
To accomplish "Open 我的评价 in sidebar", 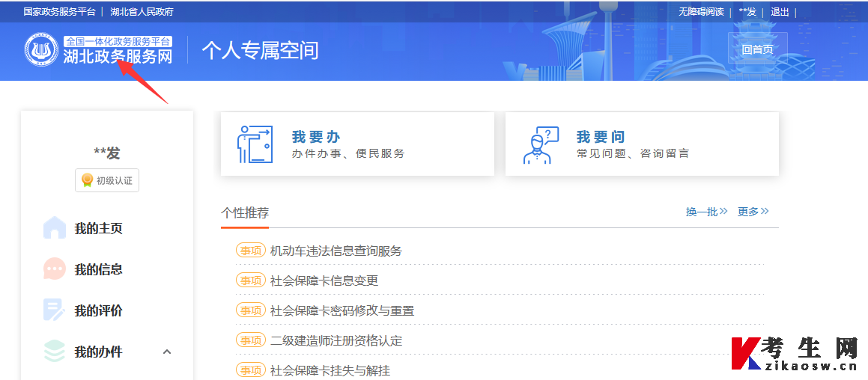I will click(99, 310).
